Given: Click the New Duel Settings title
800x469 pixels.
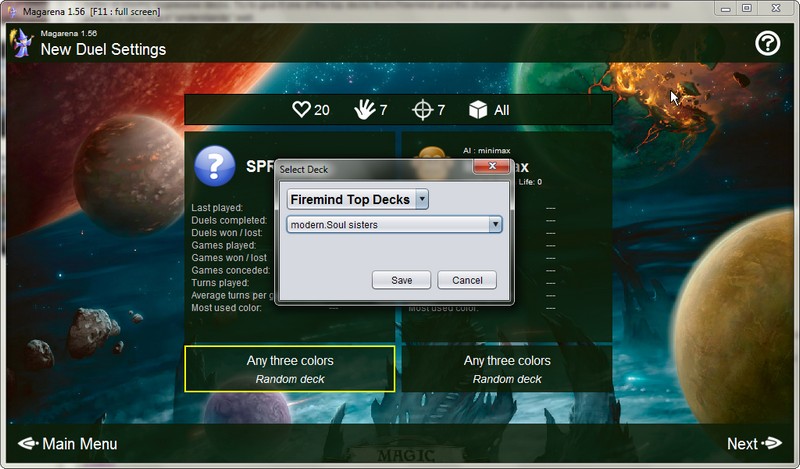Looking at the screenshot, I should point(103,50).
